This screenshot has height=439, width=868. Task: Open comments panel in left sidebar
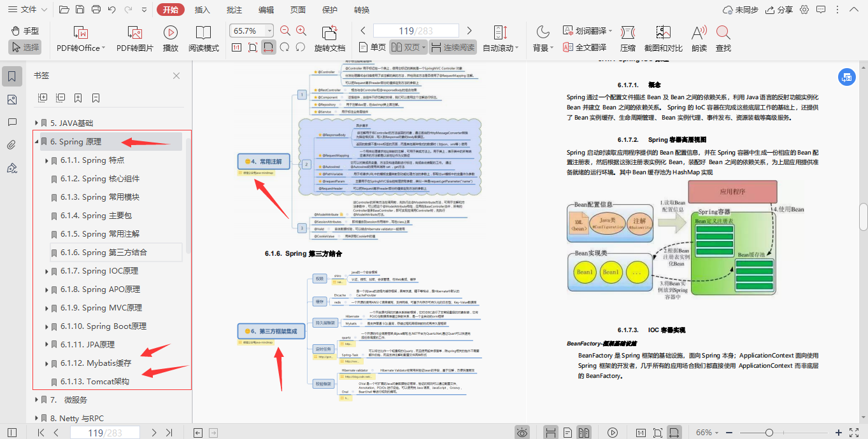[x=11, y=122]
